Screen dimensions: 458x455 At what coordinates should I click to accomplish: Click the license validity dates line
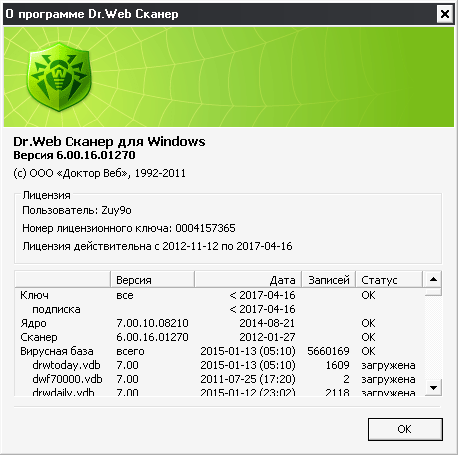tap(157, 246)
